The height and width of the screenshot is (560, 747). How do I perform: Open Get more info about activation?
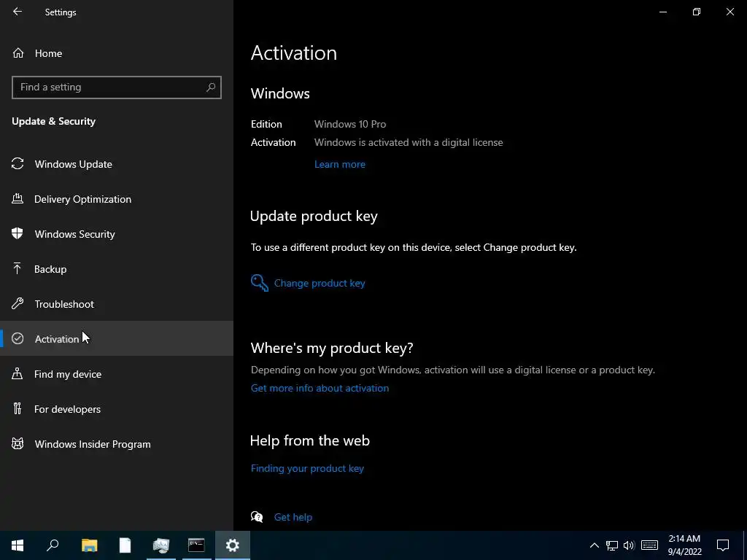pyautogui.click(x=320, y=388)
